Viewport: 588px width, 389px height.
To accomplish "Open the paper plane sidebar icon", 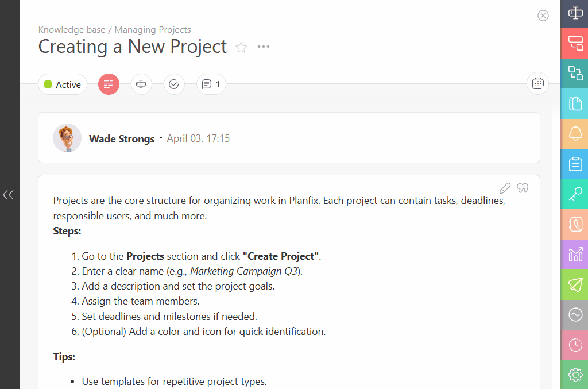I will click(x=575, y=285).
